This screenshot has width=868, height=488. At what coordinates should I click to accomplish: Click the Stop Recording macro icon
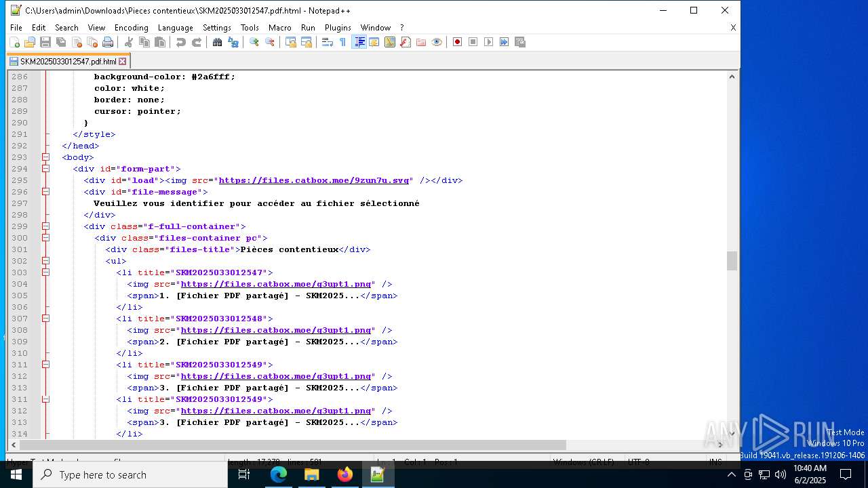tap(473, 42)
